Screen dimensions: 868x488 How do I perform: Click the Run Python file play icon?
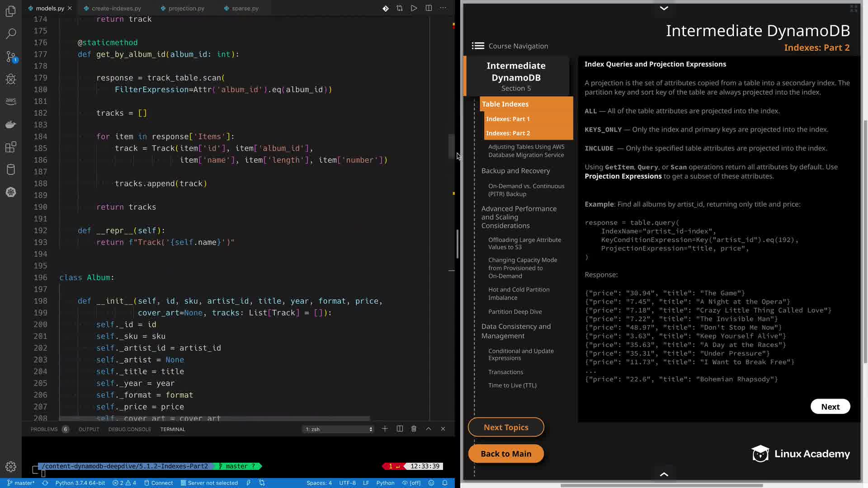click(x=414, y=8)
